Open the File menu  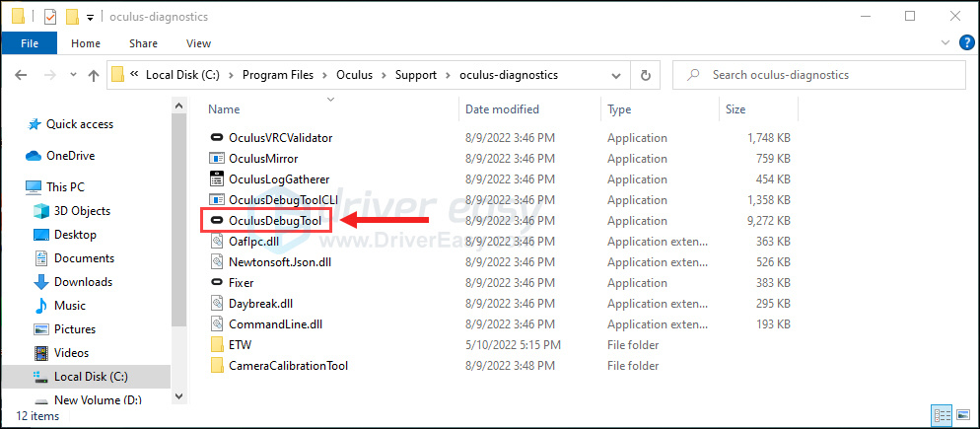[x=30, y=43]
